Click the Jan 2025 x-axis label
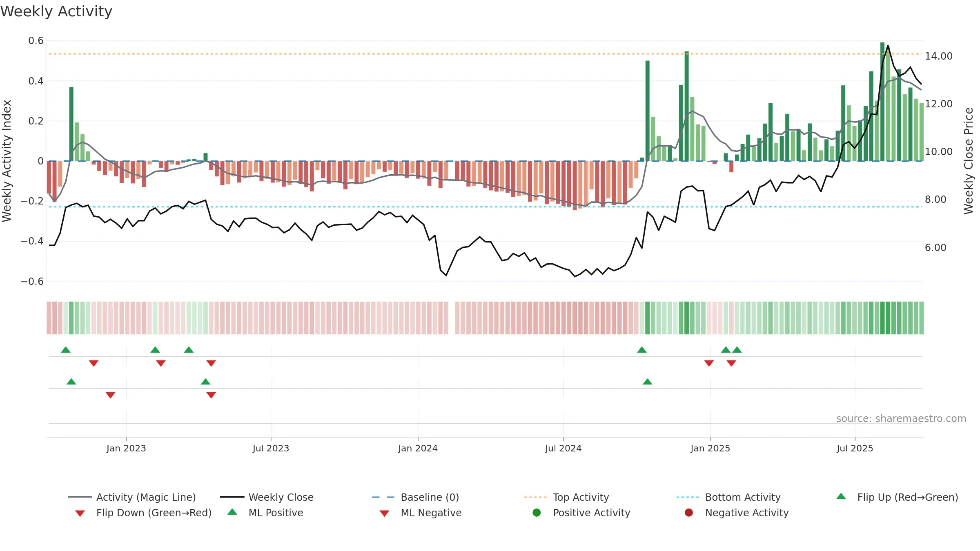980x551 pixels. [710, 448]
